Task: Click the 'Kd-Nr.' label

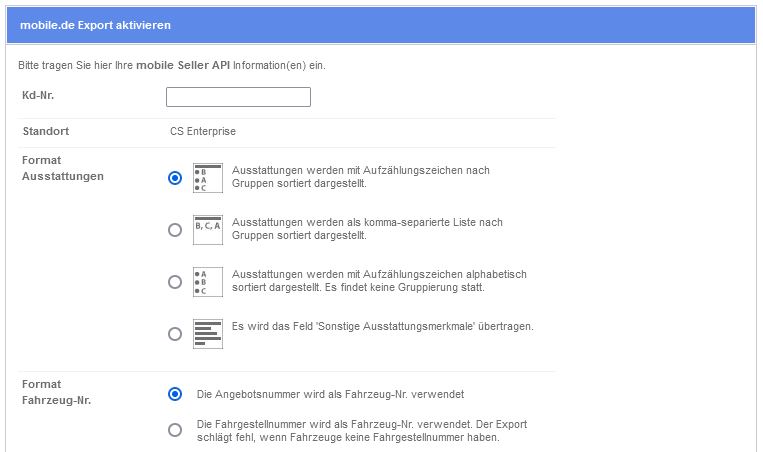Action: pyautogui.click(x=38, y=95)
